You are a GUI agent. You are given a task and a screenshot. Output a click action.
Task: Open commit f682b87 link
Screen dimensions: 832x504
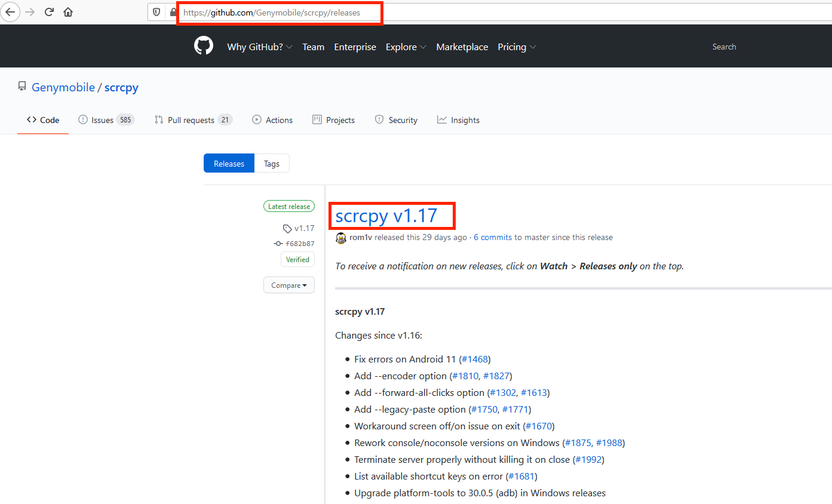coord(300,244)
